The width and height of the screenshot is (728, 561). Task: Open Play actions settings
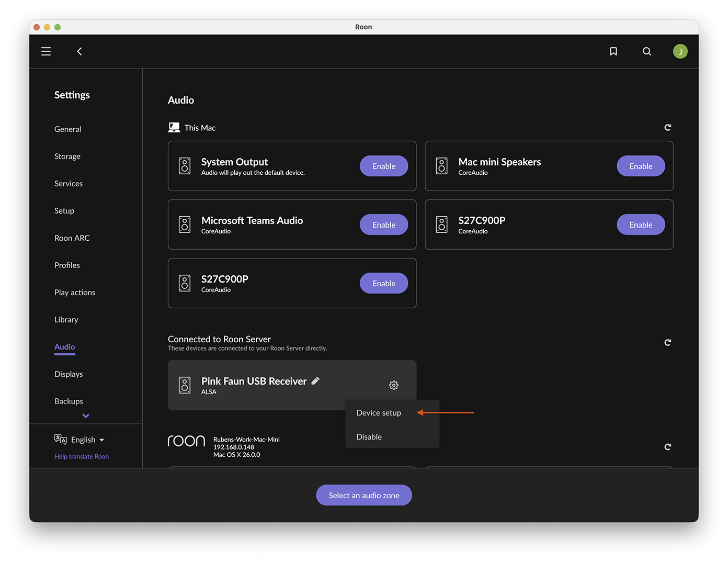point(75,293)
